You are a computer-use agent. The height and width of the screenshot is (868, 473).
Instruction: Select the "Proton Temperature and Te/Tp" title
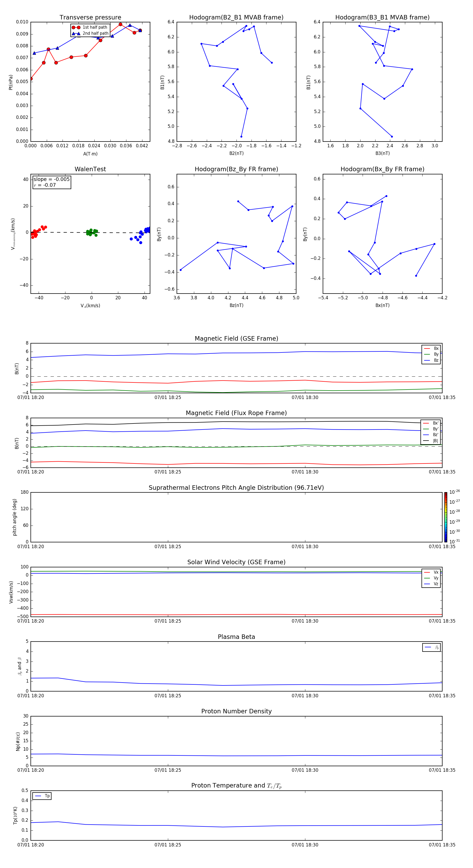click(236, 786)
